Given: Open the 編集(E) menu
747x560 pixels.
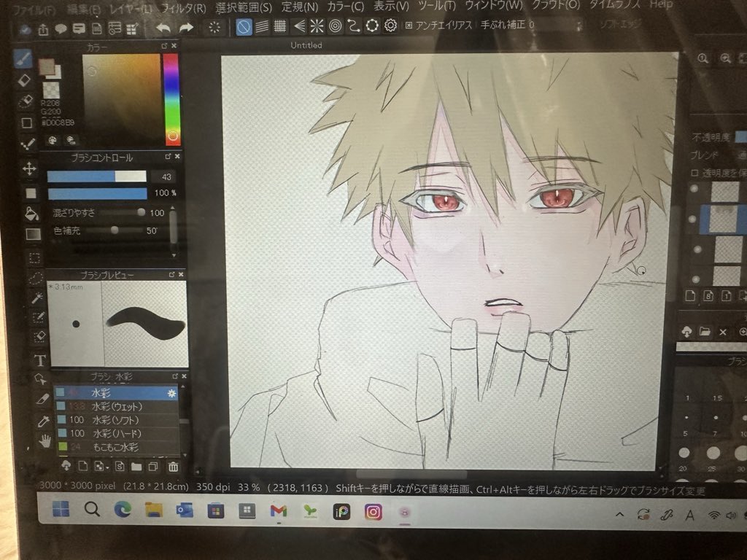Looking at the screenshot, I should pos(84,9).
